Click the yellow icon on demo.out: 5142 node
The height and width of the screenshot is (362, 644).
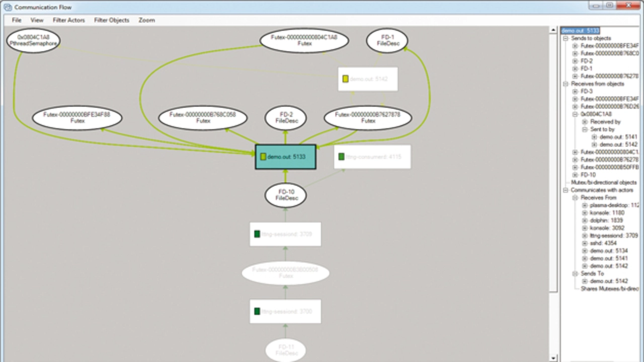tap(345, 79)
